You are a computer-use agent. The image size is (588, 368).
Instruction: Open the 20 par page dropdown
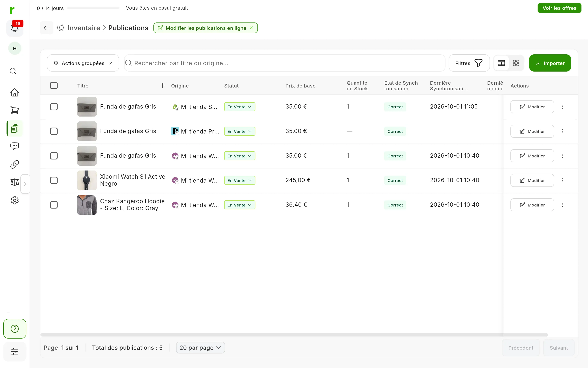coord(200,348)
